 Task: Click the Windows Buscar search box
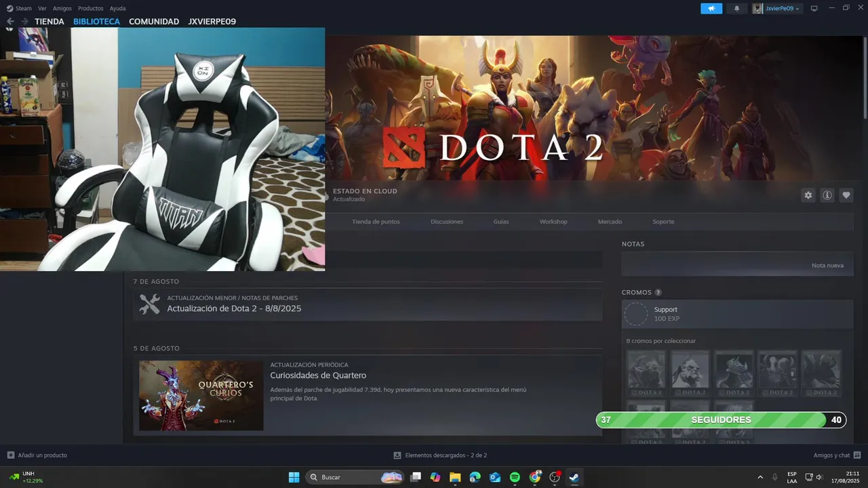coord(354,477)
